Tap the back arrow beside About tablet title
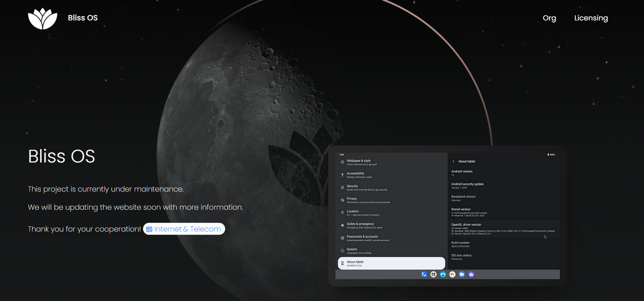This screenshot has width=644, height=301. [x=453, y=161]
